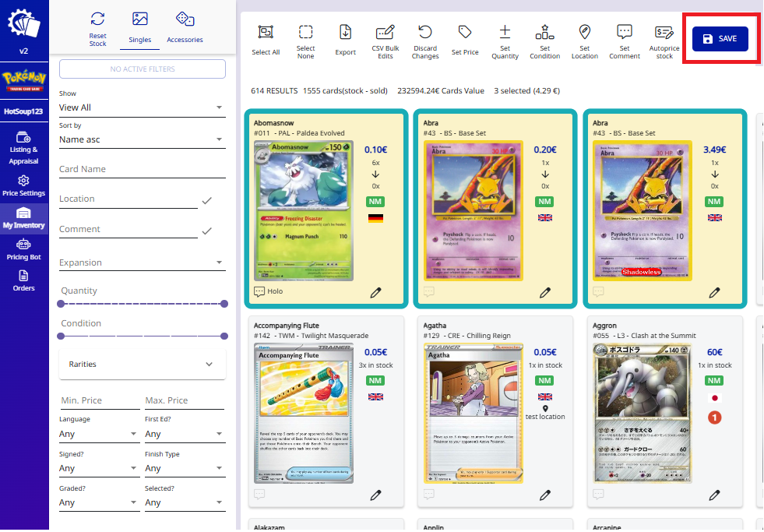Click Abomasnow comment bubble icon

point(259,292)
